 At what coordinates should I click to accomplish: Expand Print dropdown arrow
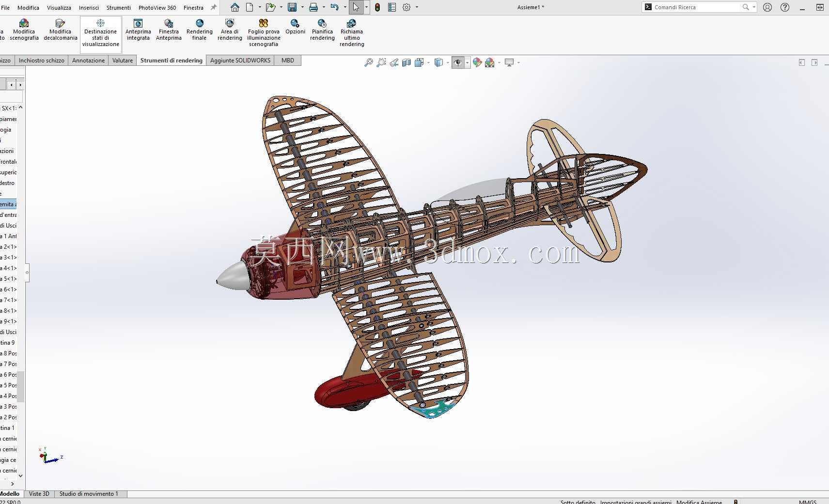[324, 7]
